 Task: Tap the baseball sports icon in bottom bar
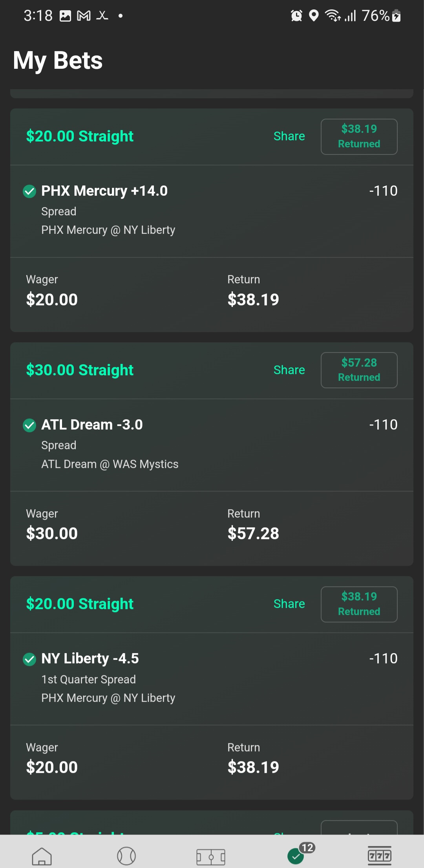(x=126, y=856)
